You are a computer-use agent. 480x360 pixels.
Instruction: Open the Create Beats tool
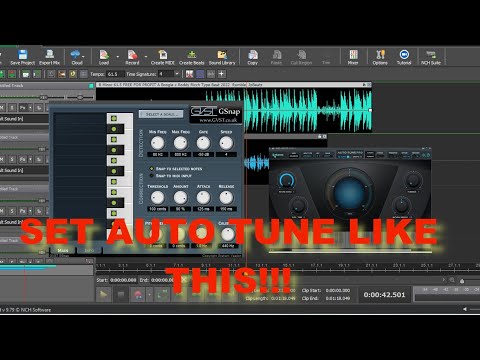pos(191,57)
